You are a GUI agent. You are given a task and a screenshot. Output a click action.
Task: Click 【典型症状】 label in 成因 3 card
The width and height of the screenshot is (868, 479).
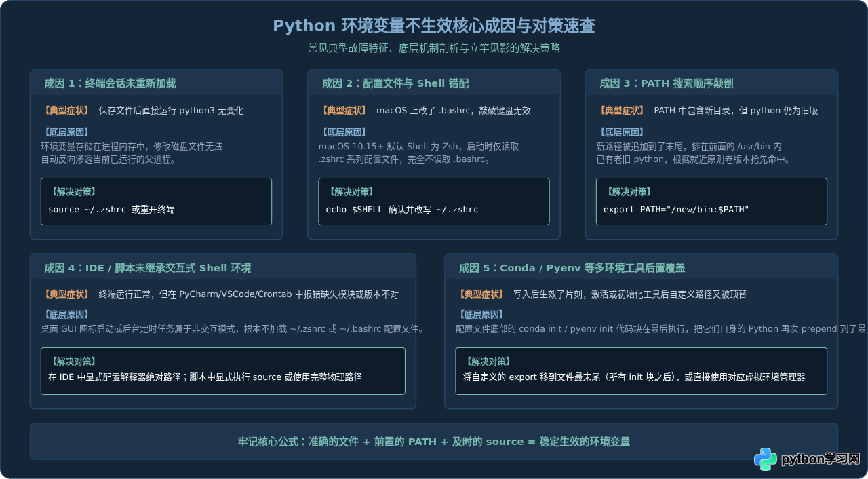coord(622,111)
